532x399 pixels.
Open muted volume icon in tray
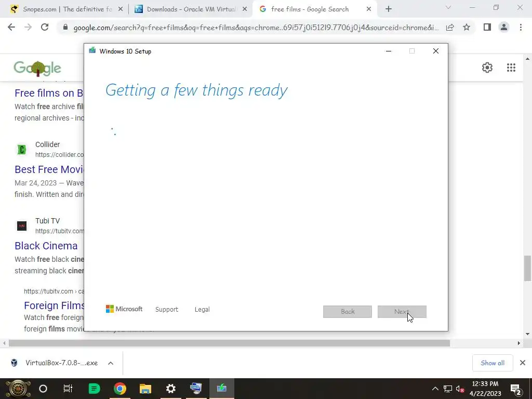click(x=460, y=389)
